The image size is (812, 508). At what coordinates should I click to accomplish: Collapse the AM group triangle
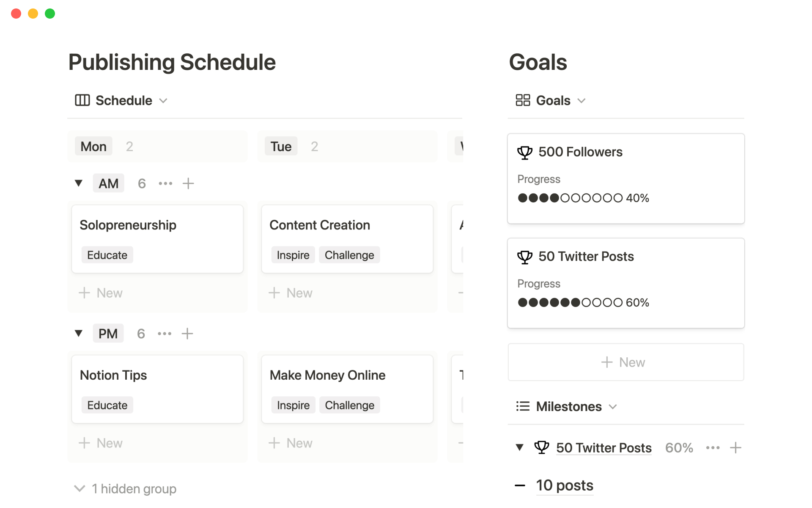[79, 183]
